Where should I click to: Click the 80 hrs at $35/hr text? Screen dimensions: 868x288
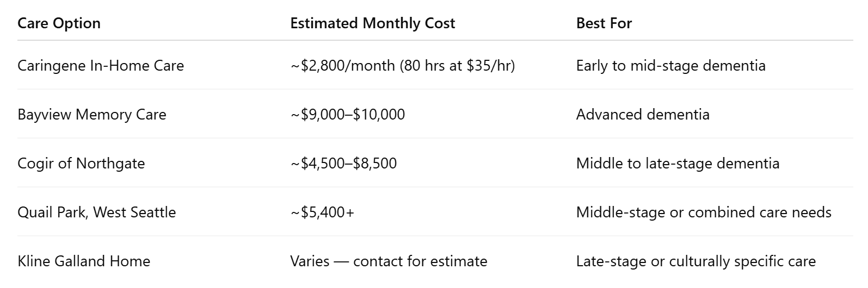tap(457, 66)
